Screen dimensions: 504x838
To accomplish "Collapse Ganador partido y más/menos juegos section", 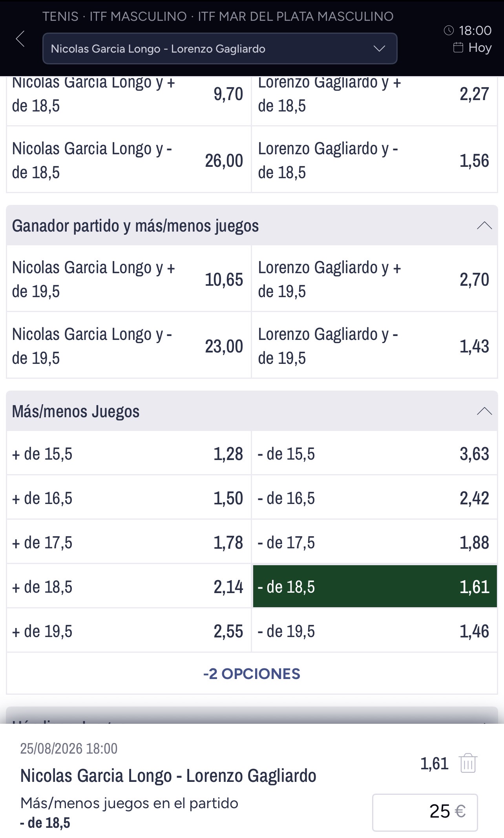I will click(x=484, y=226).
